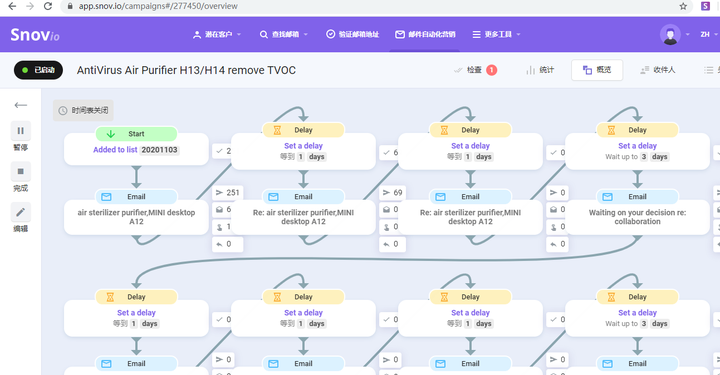
Task: Expand the 更多工具 menu
Action: [x=496, y=34]
